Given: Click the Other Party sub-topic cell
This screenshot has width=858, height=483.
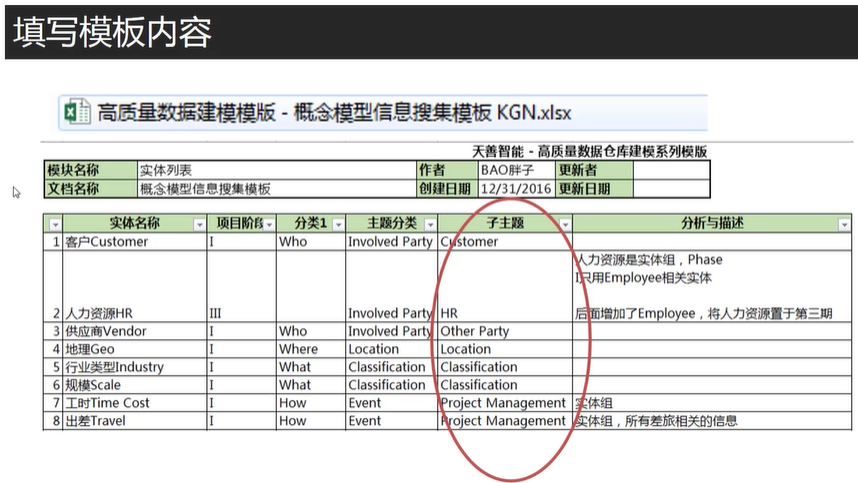Looking at the screenshot, I should click(505, 331).
